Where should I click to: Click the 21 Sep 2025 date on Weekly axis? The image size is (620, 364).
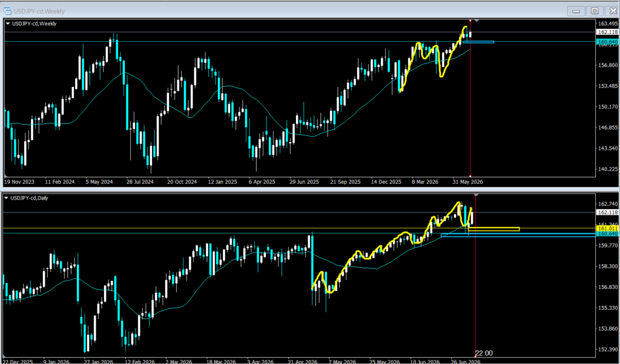tap(345, 182)
